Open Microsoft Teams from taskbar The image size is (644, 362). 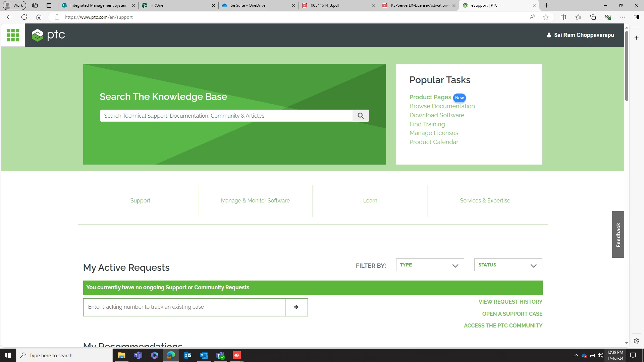tap(138, 355)
